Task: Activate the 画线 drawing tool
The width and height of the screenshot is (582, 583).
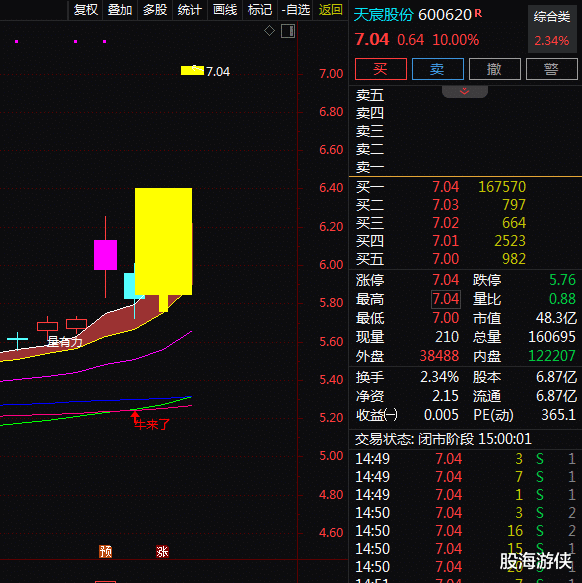Action: pos(225,10)
